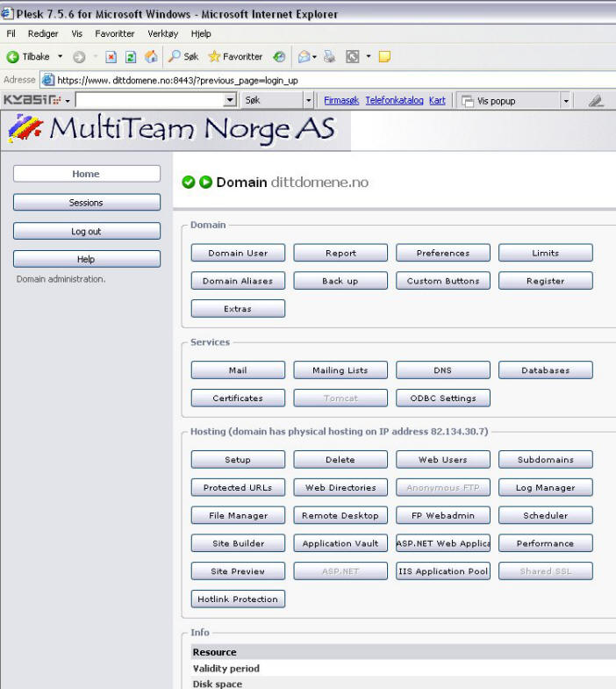Open domain Preferences
Image resolution: width=616 pixels, height=689 pixels.
(x=443, y=253)
